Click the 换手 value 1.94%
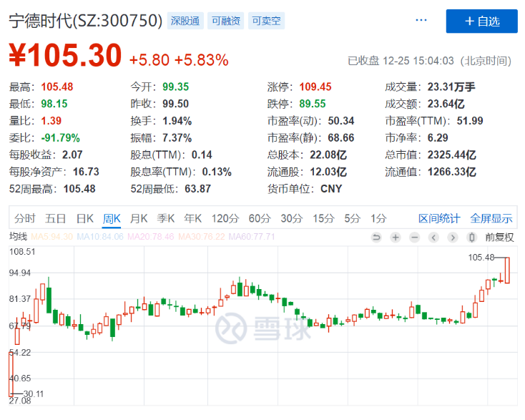Screen dimensions: 525x420 coord(177,121)
